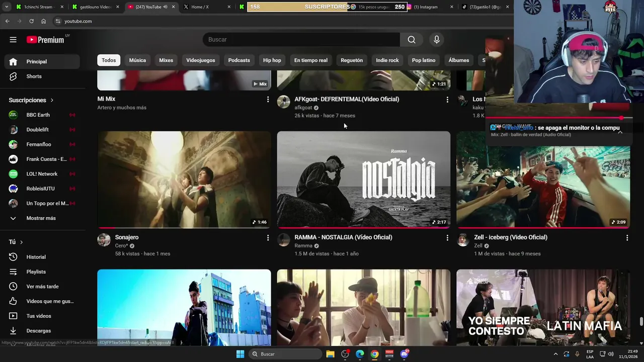Image resolution: width=644 pixels, height=362 pixels.
Task: Select the Indie rock filter chip
Action: (387, 60)
